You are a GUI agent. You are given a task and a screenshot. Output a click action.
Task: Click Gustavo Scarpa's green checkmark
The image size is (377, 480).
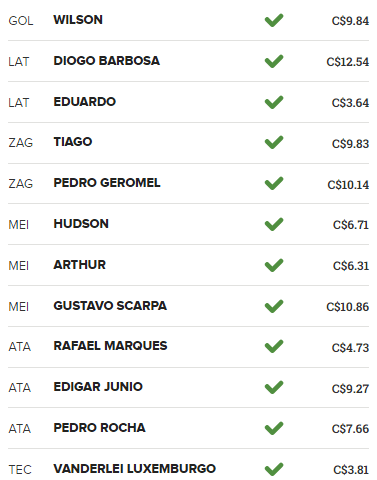pos(274,306)
